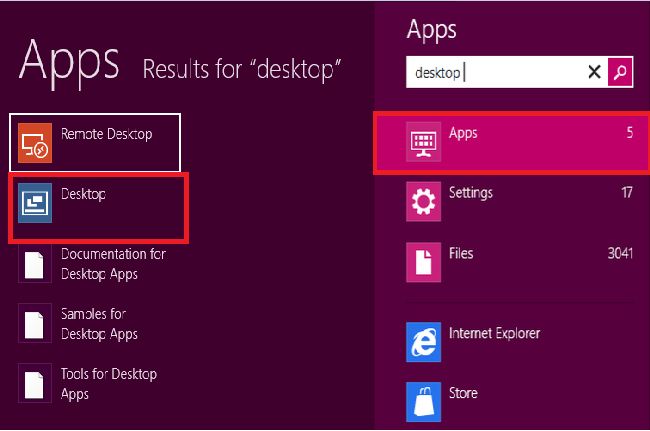Select the Store label
The image size is (650, 431).
pos(463,393)
